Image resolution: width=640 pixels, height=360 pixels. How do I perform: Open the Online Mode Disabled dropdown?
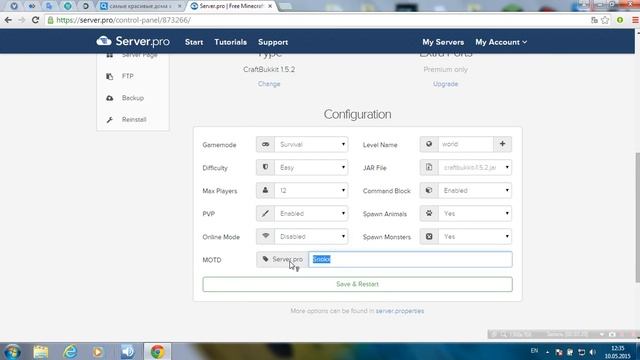pos(311,237)
